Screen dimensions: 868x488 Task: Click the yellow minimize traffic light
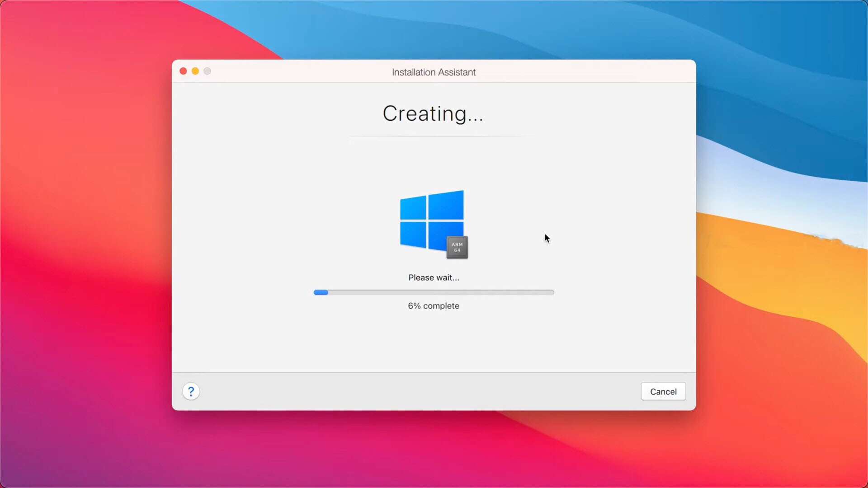(x=195, y=71)
